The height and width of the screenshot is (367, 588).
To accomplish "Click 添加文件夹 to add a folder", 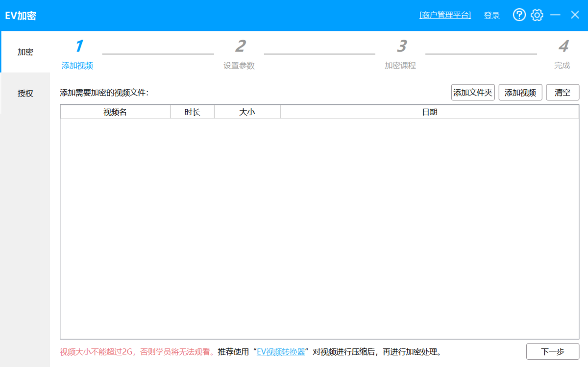I will 472,92.
